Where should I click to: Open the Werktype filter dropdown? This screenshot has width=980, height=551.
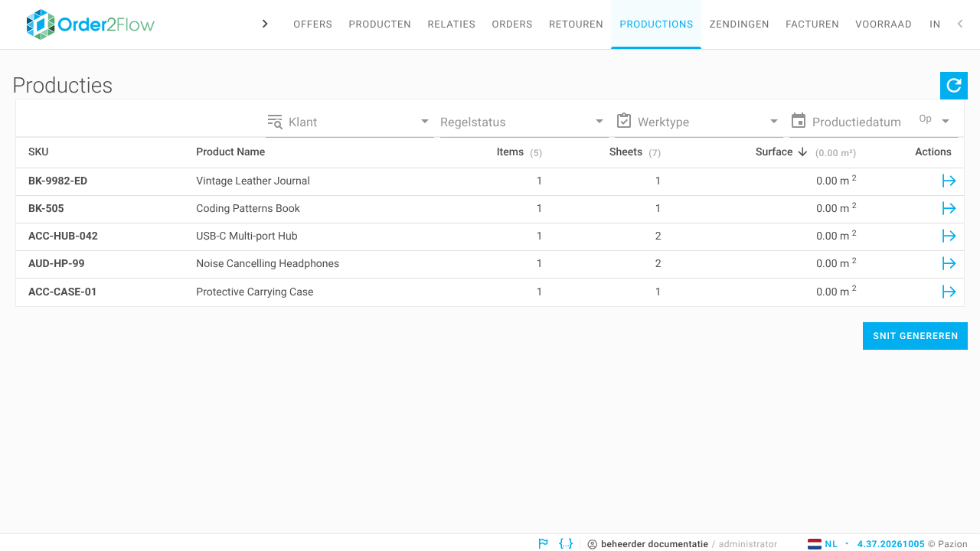click(x=699, y=122)
